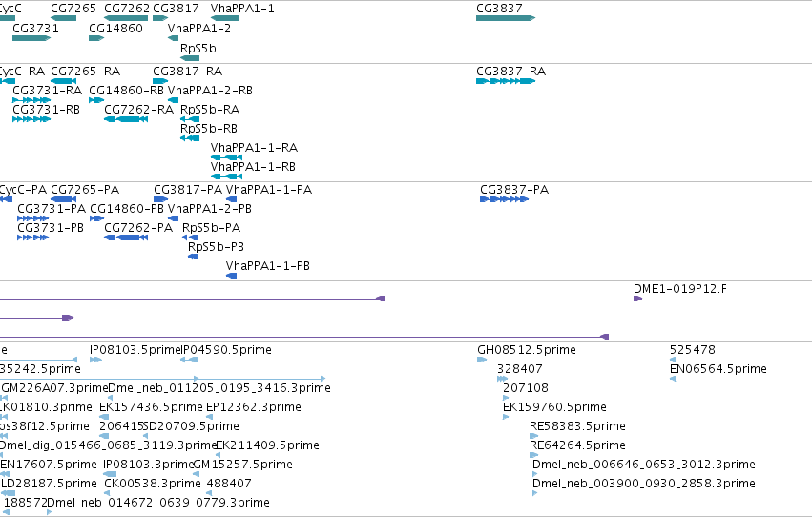Select the IP08103.5prime EST
The image size is (812, 517).
(95, 361)
